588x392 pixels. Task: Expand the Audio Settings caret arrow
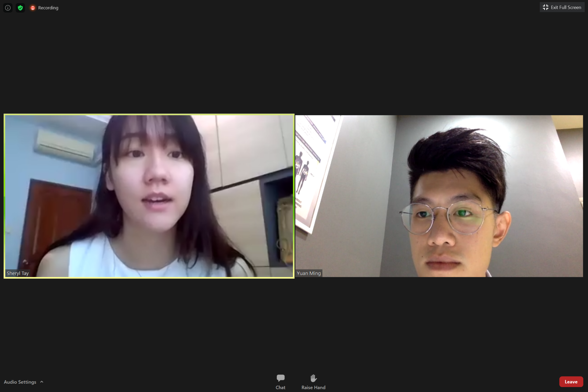pyautogui.click(x=42, y=382)
